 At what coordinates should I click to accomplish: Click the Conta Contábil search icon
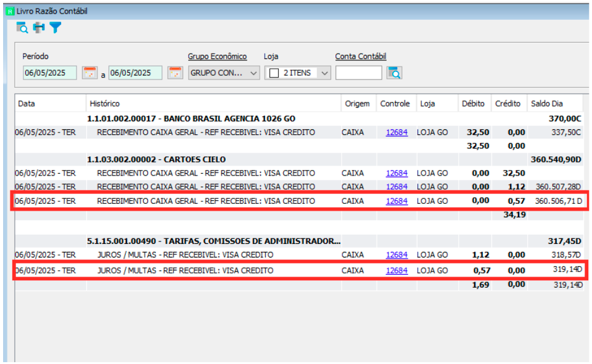(x=395, y=73)
